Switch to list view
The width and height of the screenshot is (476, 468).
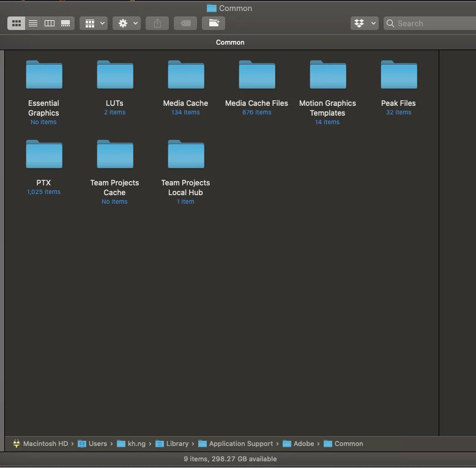tap(33, 23)
